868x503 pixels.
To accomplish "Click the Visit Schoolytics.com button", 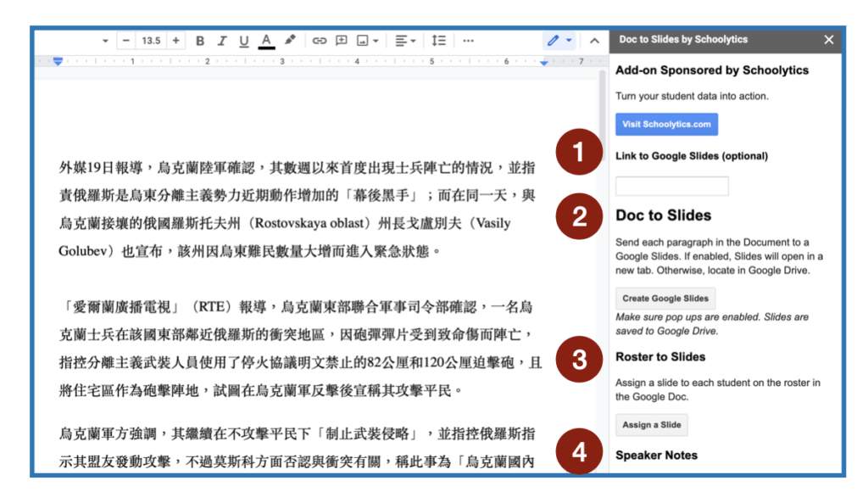I will 666,125.
